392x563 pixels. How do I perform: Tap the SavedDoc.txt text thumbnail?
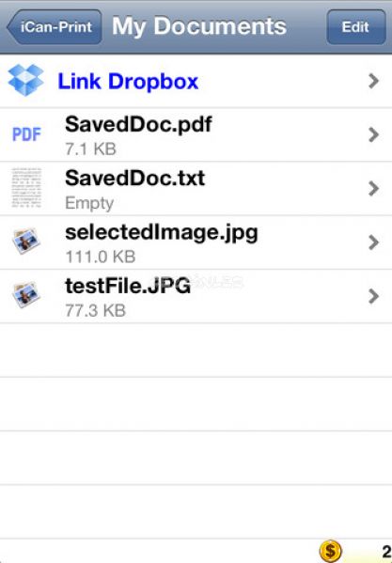(x=26, y=188)
